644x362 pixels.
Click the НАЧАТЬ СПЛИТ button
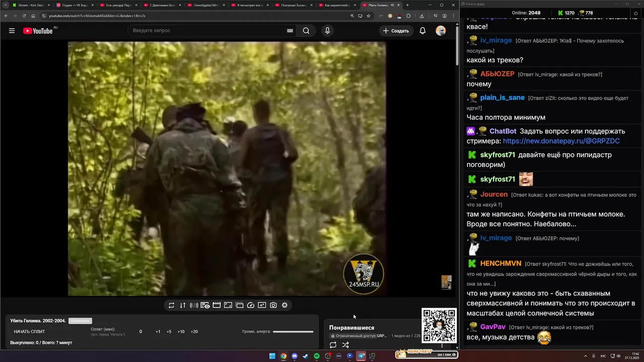29,332
